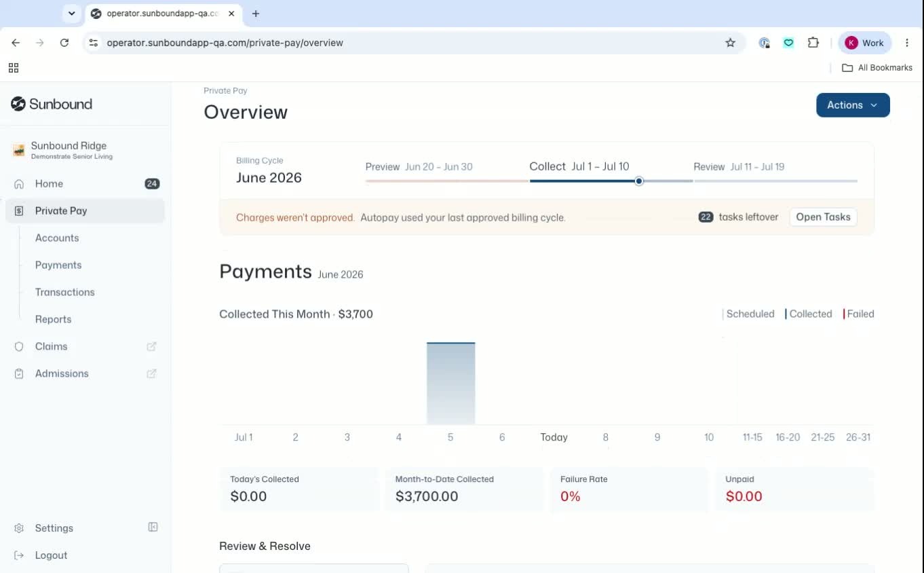Screen dimensions: 924x573
Task: Click the collected bar for Jul 5
Action: click(x=450, y=383)
